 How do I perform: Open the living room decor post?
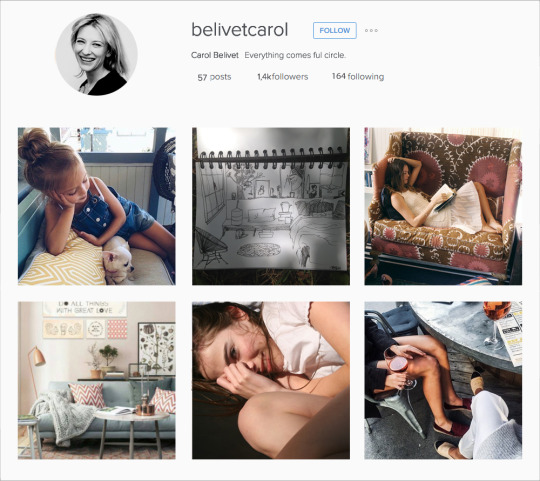pyautogui.click(x=97, y=380)
